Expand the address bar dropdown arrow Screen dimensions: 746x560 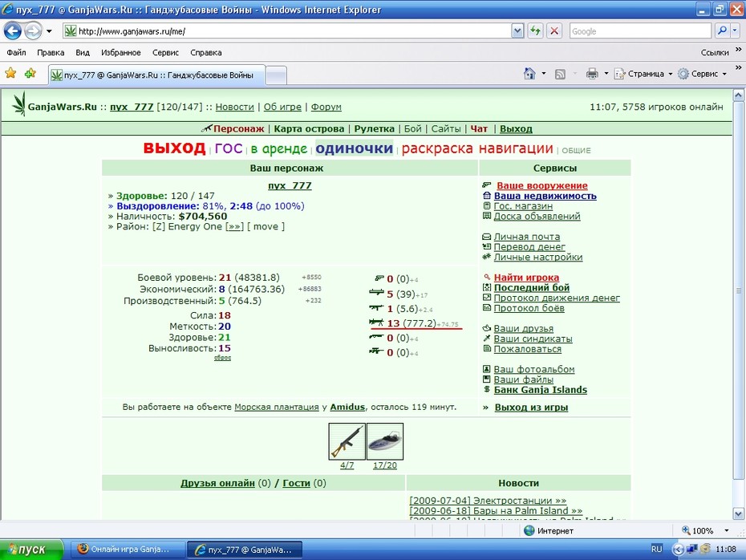point(517,31)
